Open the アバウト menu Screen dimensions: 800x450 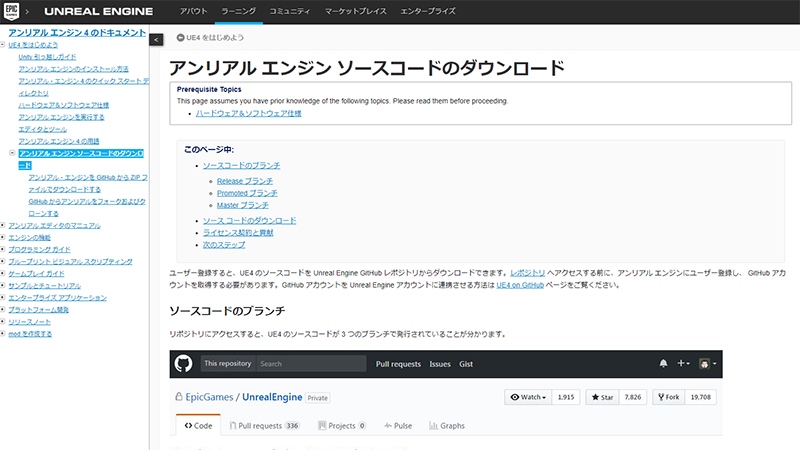pos(193,11)
